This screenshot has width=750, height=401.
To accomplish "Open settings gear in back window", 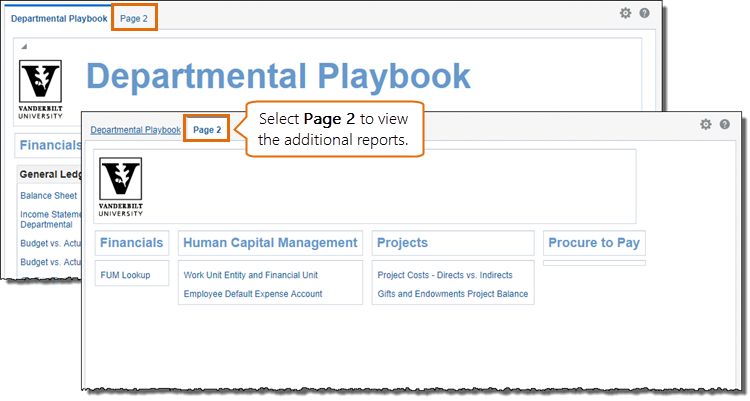I will [x=625, y=13].
